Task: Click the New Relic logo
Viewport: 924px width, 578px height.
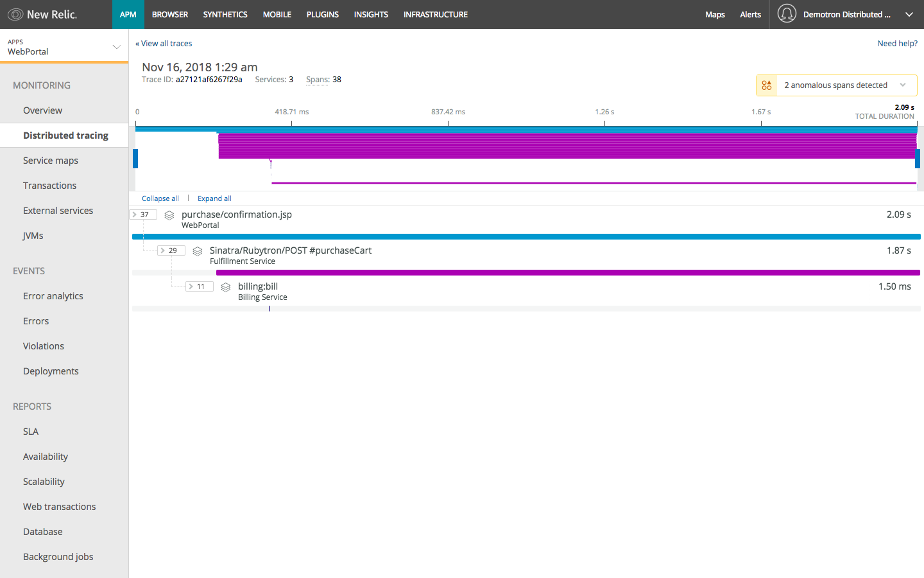Action: (x=42, y=14)
